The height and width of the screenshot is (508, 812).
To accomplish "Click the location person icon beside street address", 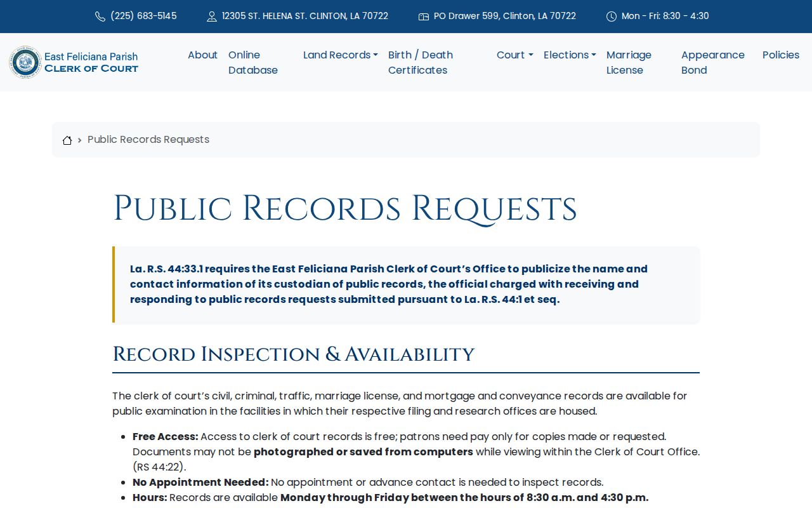I will pyautogui.click(x=212, y=17).
